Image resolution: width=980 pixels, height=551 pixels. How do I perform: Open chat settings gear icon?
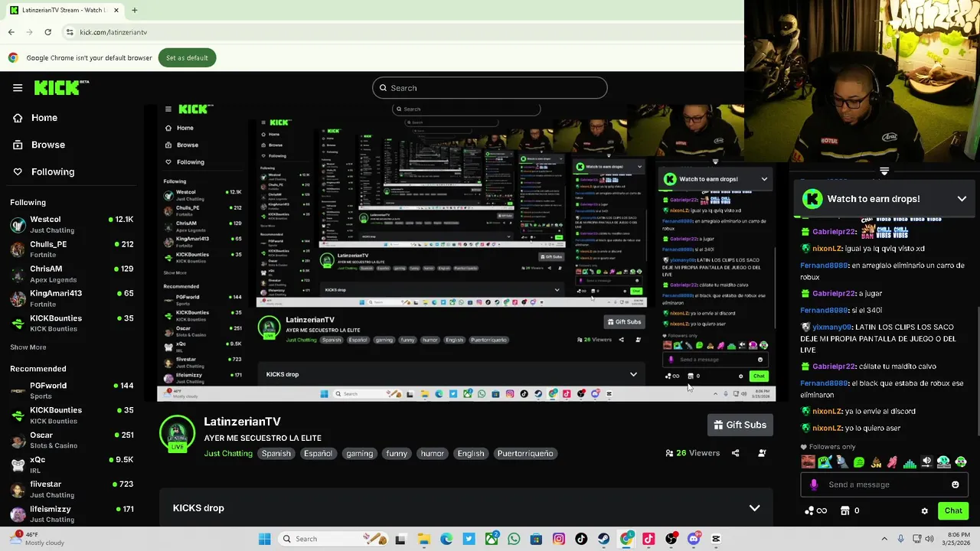click(925, 511)
